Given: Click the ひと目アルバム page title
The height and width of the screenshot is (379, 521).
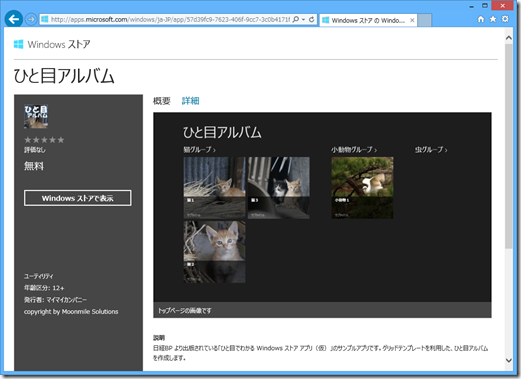Looking at the screenshot, I should (64, 76).
